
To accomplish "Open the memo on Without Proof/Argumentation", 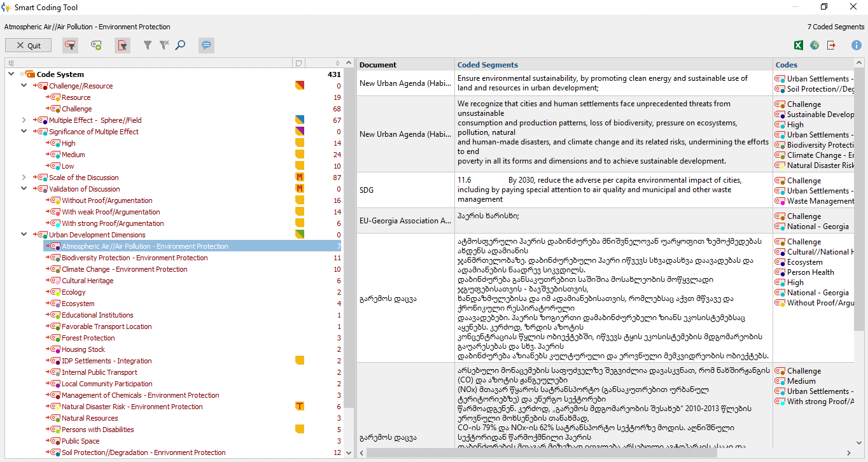I will click(x=299, y=200).
